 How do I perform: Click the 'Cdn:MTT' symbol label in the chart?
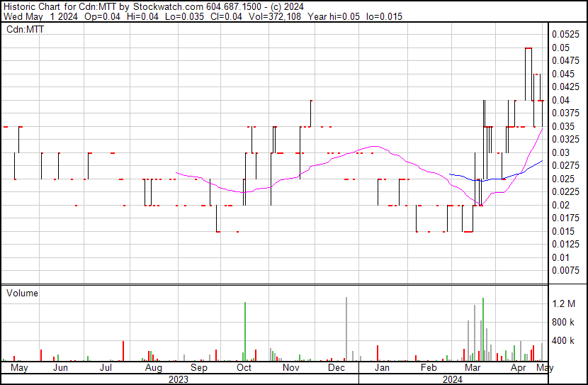click(25, 29)
